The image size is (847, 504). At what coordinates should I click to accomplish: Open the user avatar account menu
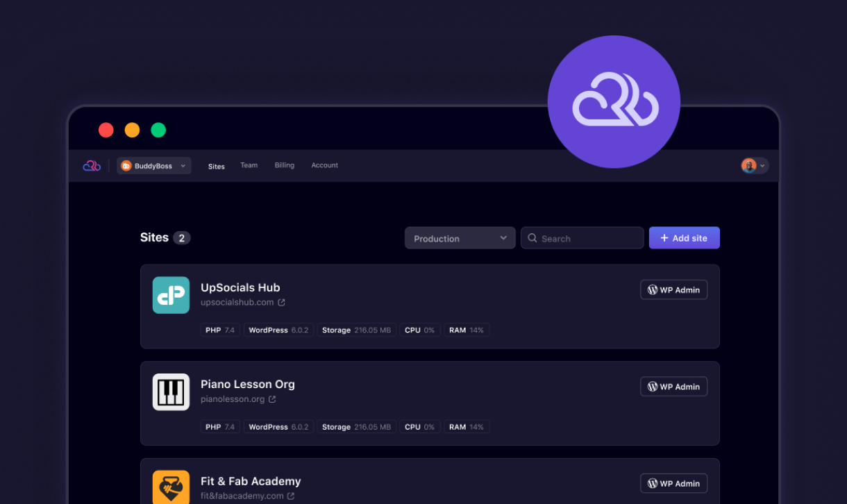coord(754,166)
